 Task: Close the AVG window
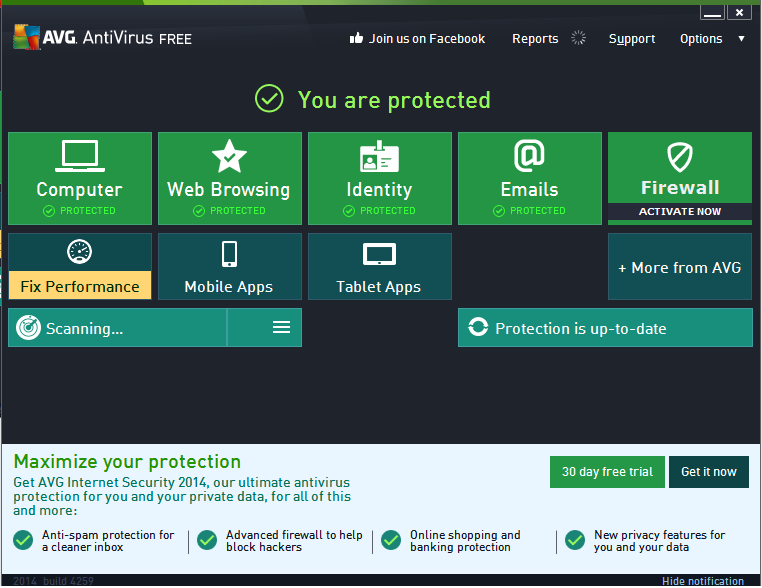coord(739,13)
